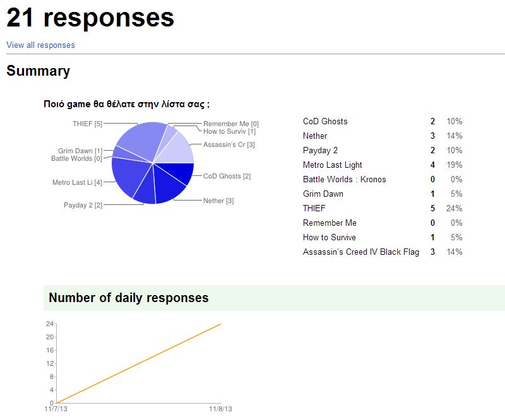Open the View all responses link
The height and width of the screenshot is (420, 505).
[x=40, y=45]
